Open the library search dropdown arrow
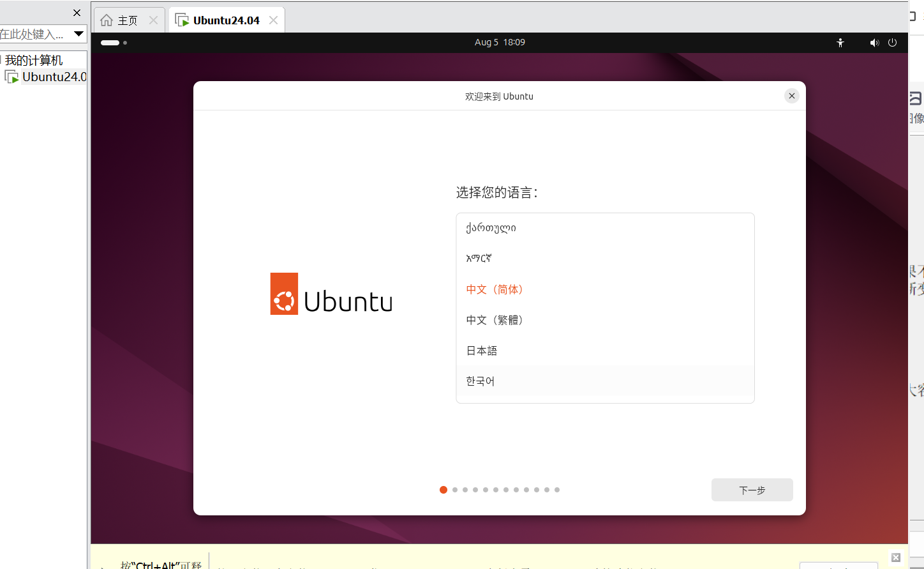Screen dimensions: 924x569 (x=78, y=34)
